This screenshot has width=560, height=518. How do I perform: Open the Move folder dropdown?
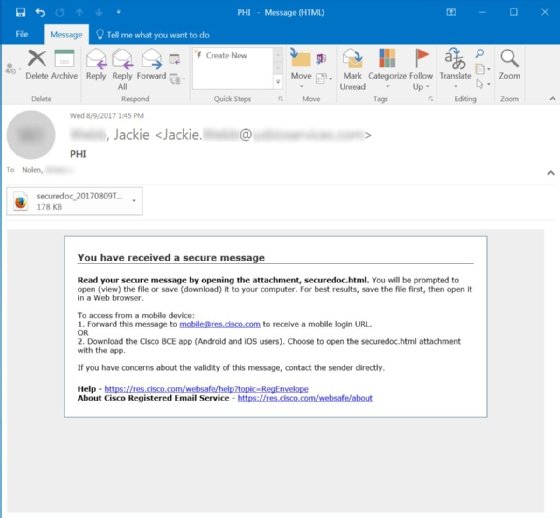pyautogui.click(x=301, y=69)
